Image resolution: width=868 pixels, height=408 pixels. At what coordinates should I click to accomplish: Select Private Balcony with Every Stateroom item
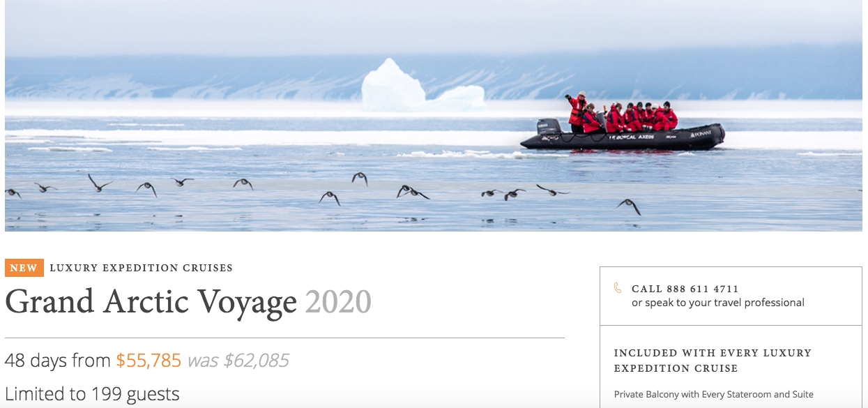tap(714, 394)
